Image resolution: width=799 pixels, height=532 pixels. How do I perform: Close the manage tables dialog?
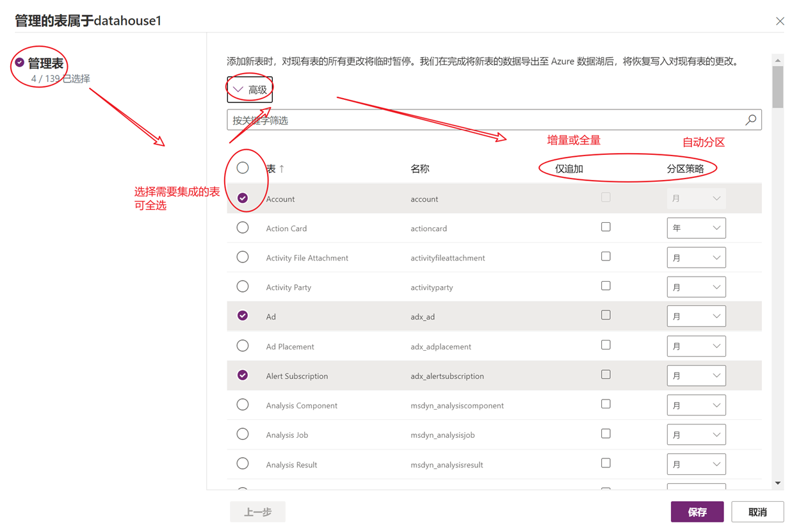click(780, 21)
